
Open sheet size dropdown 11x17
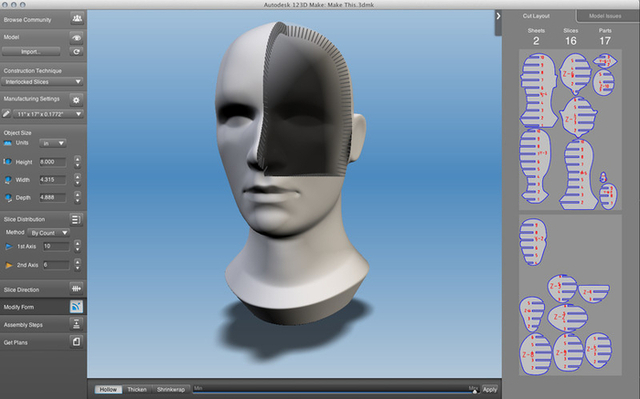(x=48, y=114)
